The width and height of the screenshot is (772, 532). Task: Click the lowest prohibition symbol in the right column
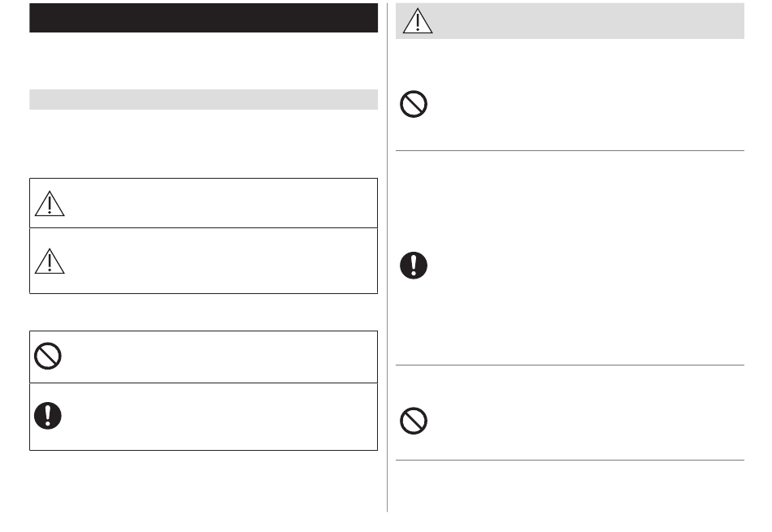pos(414,421)
